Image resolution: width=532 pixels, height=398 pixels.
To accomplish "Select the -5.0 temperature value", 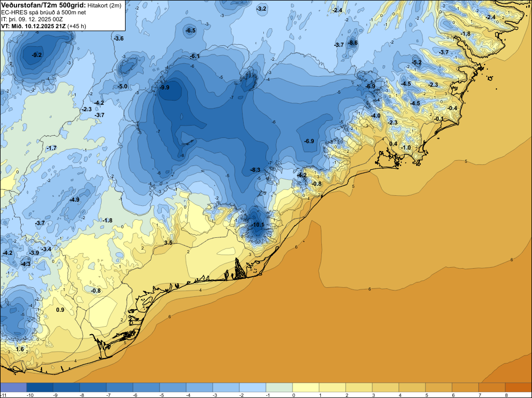I will 122,86.
